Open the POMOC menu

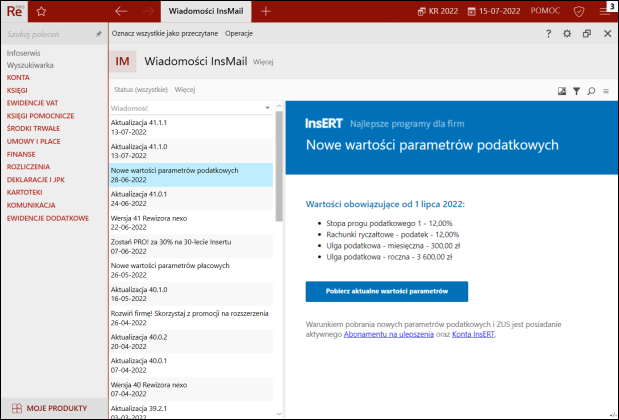click(545, 11)
